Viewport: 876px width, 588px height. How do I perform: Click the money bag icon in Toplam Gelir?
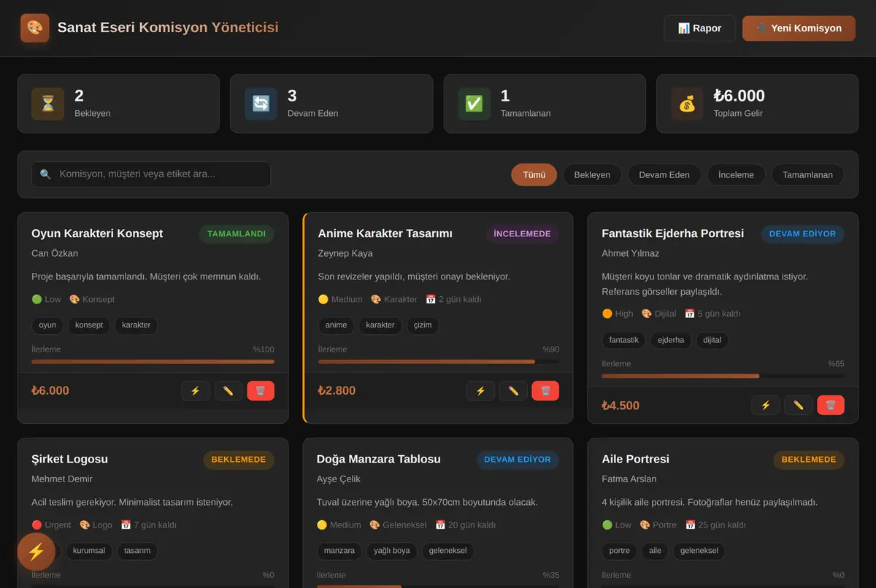tap(687, 104)
